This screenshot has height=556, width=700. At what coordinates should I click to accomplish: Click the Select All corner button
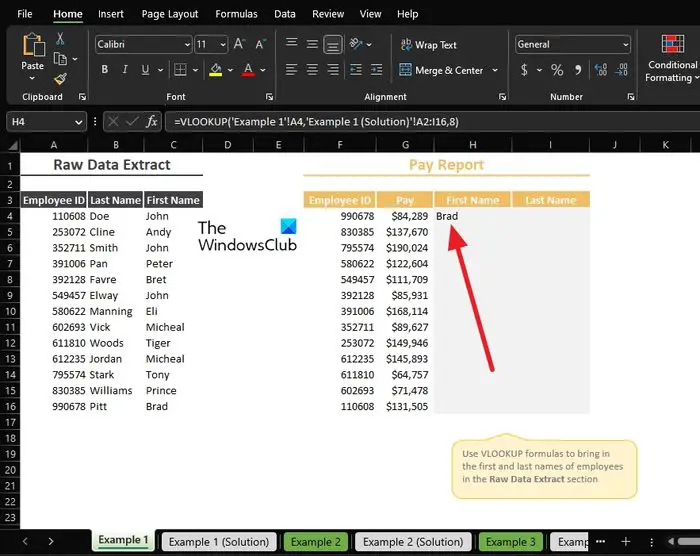tap(11, 145)
